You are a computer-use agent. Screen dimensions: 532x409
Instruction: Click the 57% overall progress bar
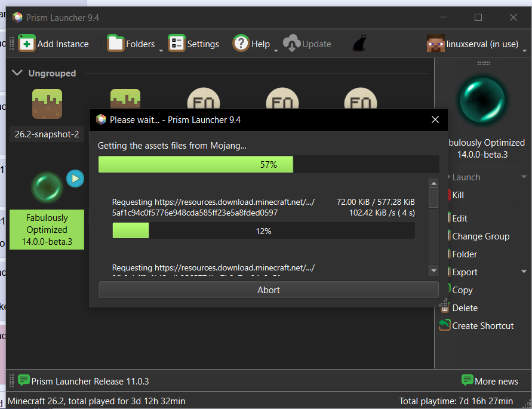click(268, 164)
